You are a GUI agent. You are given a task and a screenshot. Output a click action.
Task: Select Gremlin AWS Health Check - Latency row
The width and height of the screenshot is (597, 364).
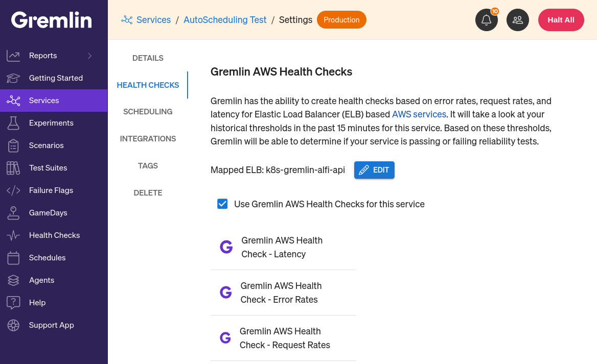(283, 247)
